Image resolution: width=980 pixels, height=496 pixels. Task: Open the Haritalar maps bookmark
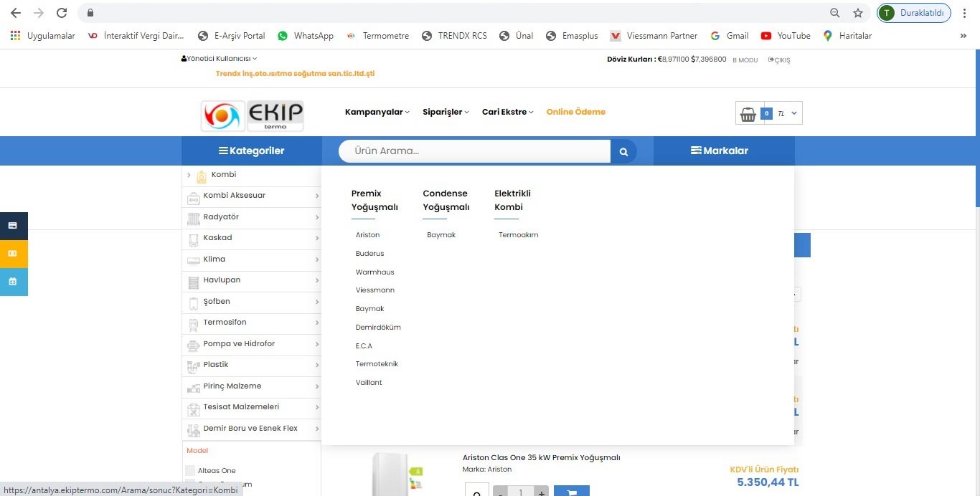coord(847,36)
